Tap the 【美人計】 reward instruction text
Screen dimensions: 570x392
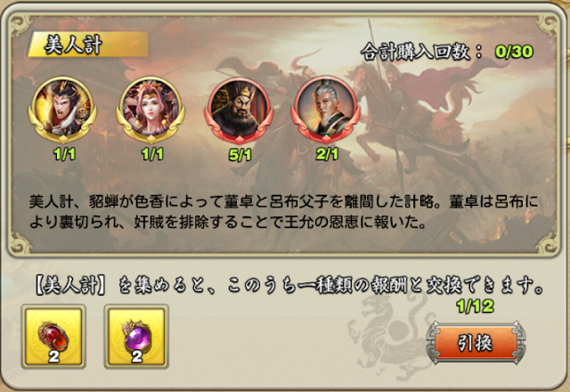tap(289, 285)
